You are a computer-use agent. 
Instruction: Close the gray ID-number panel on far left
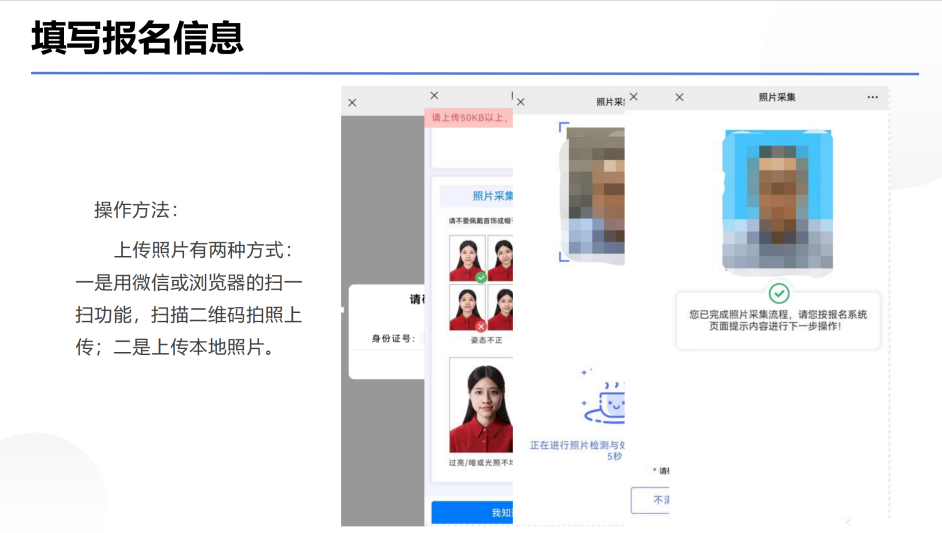click(x=353, y=103)
